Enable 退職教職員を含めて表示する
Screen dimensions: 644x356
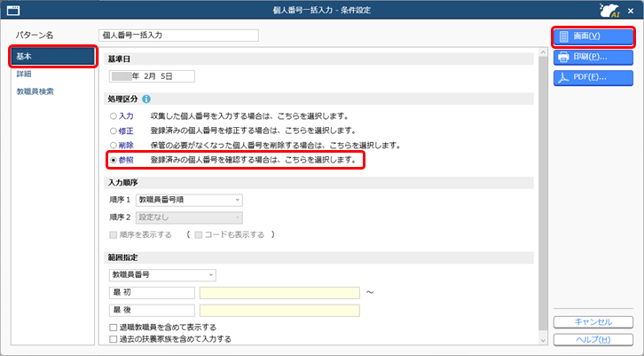pyautogui.click(x=114, y=328)
